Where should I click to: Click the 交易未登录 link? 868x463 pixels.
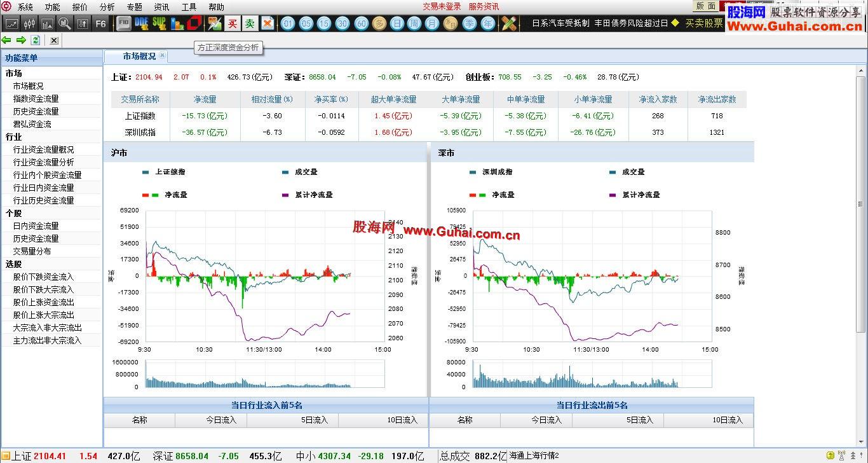point(442,6)
